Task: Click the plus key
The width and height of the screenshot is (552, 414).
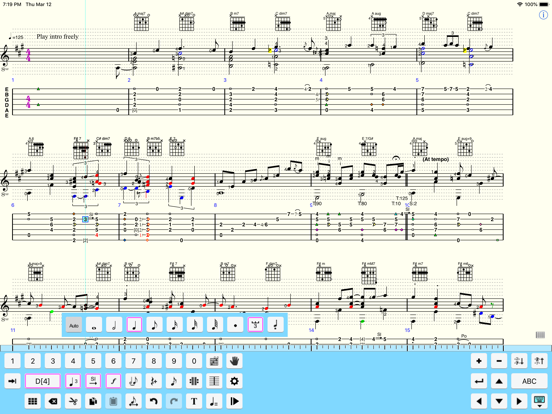Action: [x=479, y=361]
